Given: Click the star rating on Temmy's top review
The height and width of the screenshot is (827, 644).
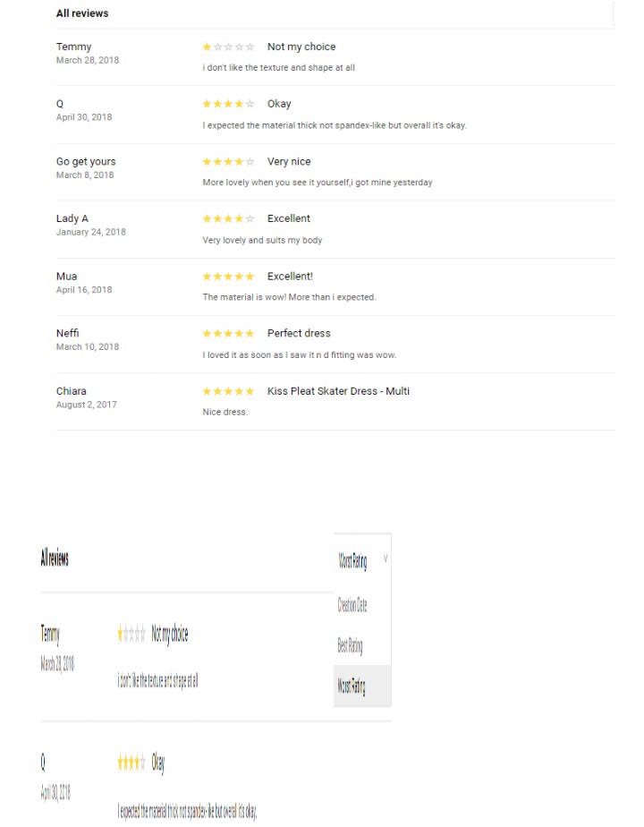Looking at the screenshot, I should click(x=228, y=47).
